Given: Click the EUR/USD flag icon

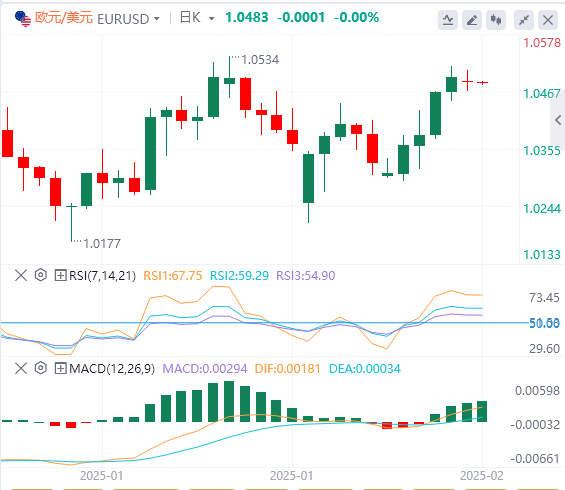Looking at the screenshot, I should point(23,19).
